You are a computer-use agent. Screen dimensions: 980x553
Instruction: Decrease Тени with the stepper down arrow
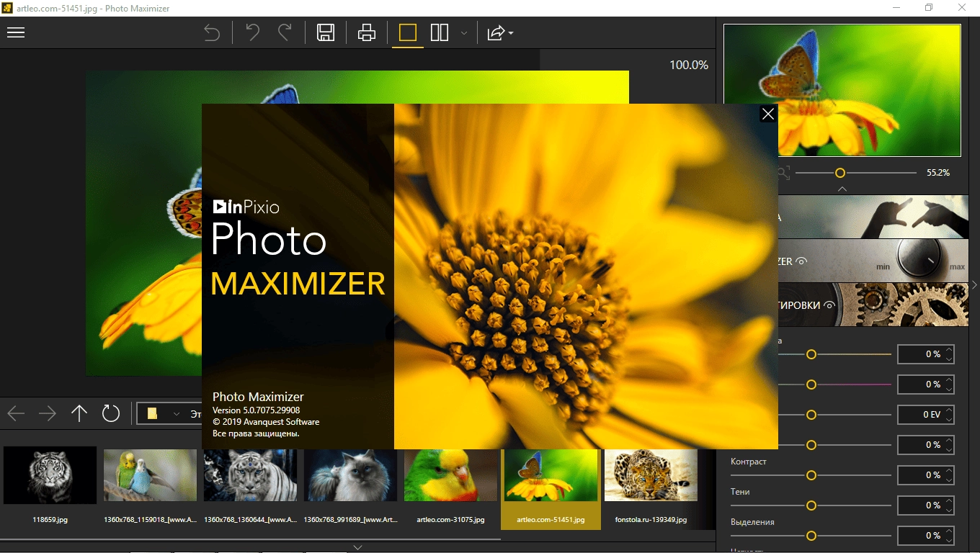(x=949, y=510)
